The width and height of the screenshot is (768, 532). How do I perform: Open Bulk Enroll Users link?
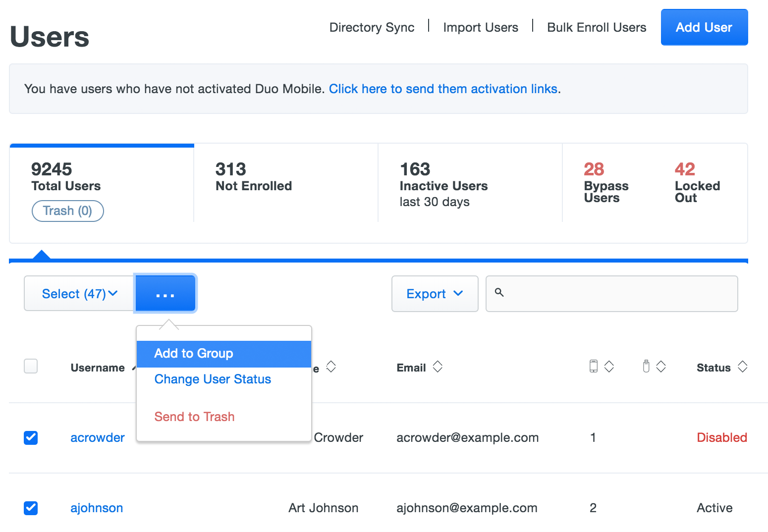[x=597, y=27]
